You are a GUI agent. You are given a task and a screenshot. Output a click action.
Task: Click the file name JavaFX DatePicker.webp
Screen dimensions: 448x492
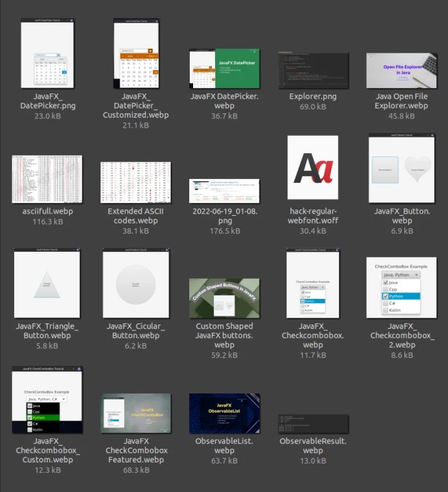pos(224,101)
